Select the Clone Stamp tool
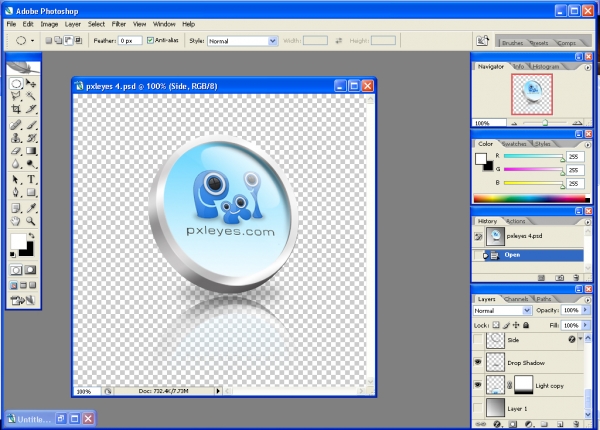The image size is (600, 430). pyautogui.click(x=16, y=138)
